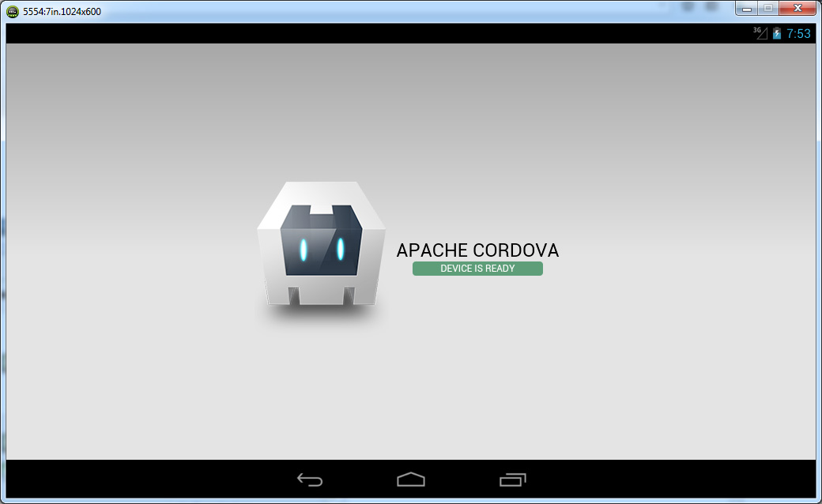Click the Android emulator icon in title bar
This screenshot has width=822, height=504.
[x=11, y=10]
